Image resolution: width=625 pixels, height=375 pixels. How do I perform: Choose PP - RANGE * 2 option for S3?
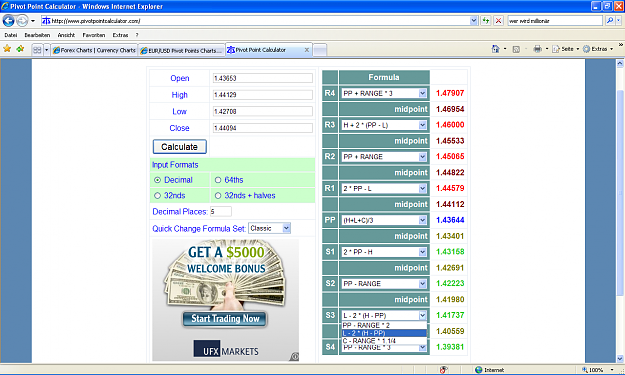(x=384, y=325)
